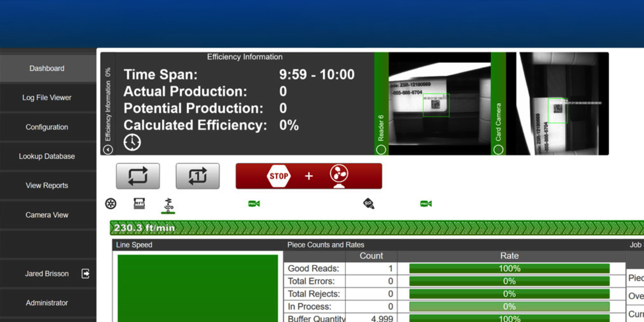Click the run-once loop button
The width and height of the screenshot is (644, 322).
tap(197, 176)
